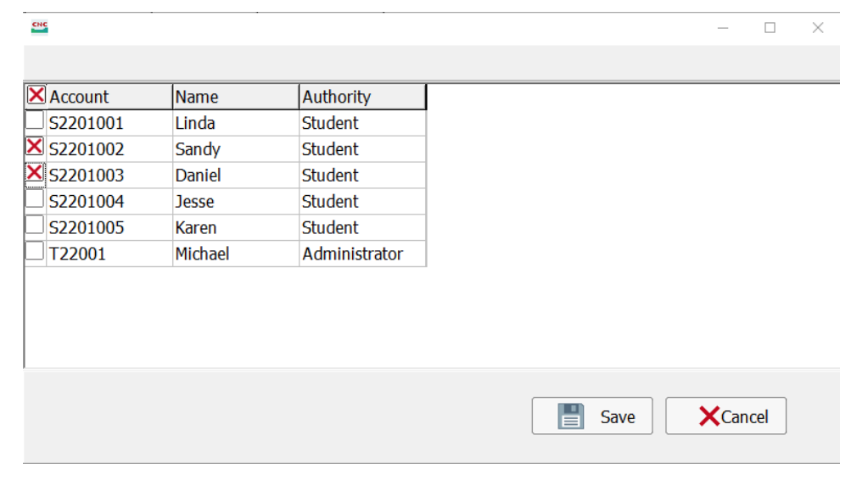This screenshot has width=868, height=480.
Task: Uncheck the box for account S2201002
Action: (35, 147)
